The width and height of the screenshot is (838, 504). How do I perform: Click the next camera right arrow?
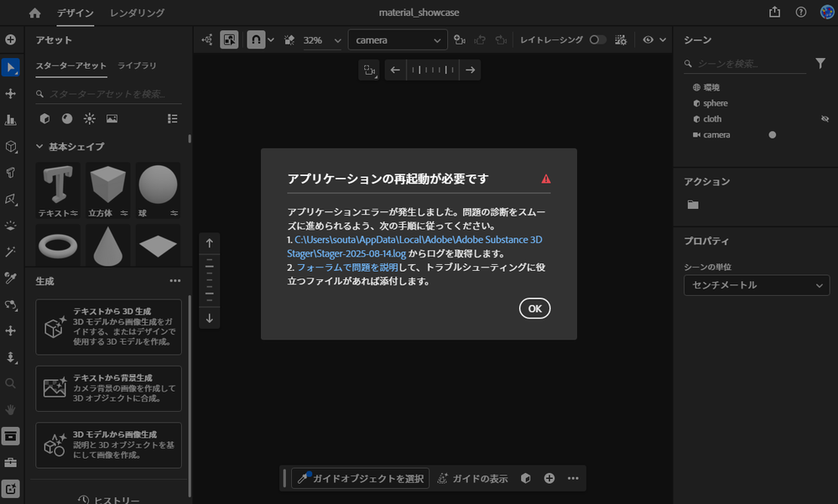pos(470,70)
